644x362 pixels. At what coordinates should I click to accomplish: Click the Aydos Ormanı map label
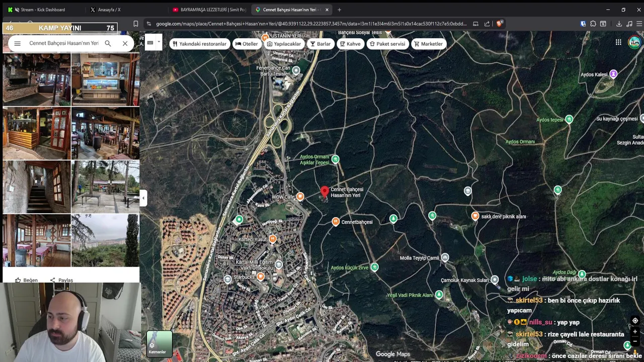(520, 142)
